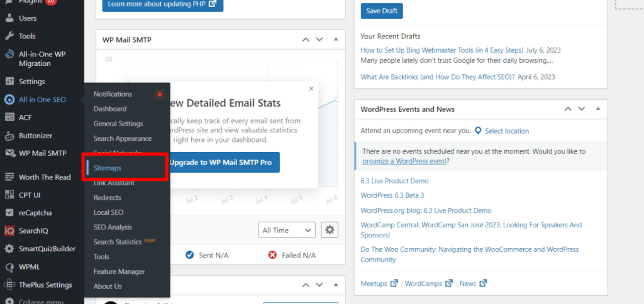Screen dimensions: 644x304
Task: Open About Us submenu item
Action: pos(108,286)
